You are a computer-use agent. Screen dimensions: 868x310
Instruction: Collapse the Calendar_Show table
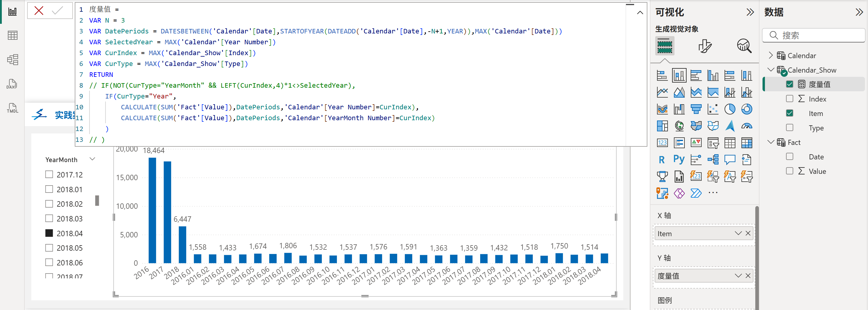(771, 70)
